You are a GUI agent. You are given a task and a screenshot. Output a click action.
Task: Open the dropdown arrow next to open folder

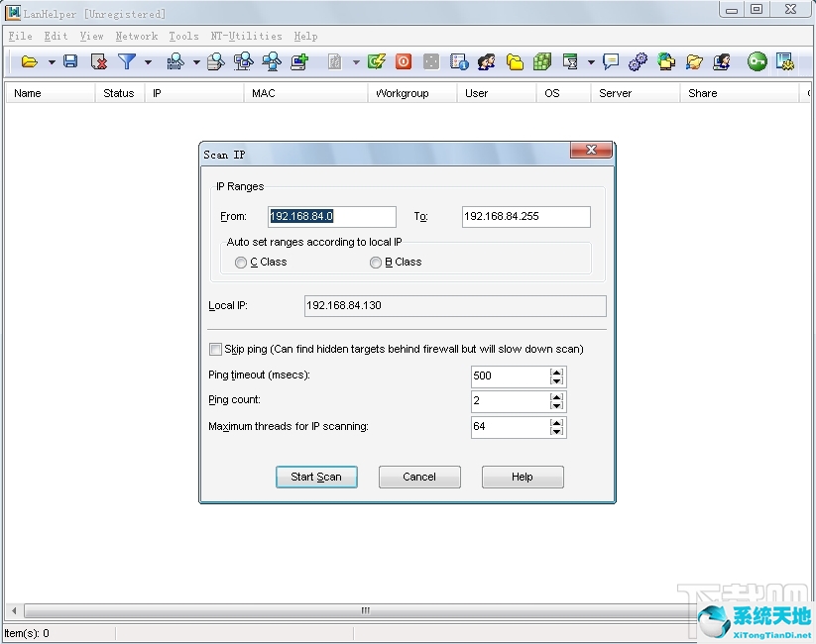click(52, 62)
